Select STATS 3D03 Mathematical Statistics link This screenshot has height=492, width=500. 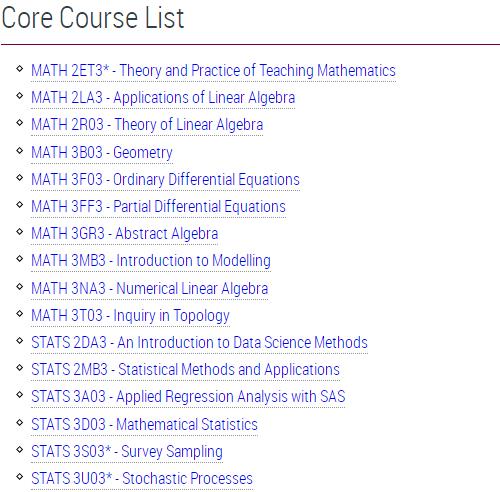144,425
